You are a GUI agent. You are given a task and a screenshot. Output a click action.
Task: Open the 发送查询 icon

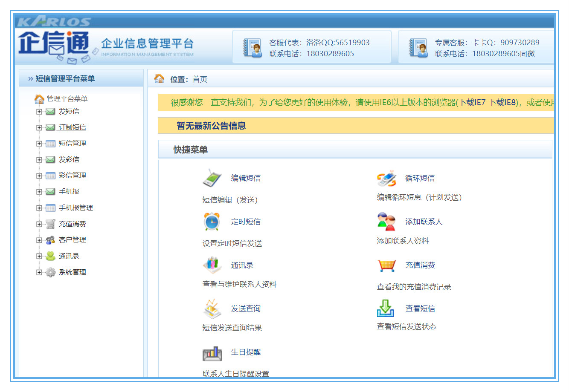click(212, 309)
